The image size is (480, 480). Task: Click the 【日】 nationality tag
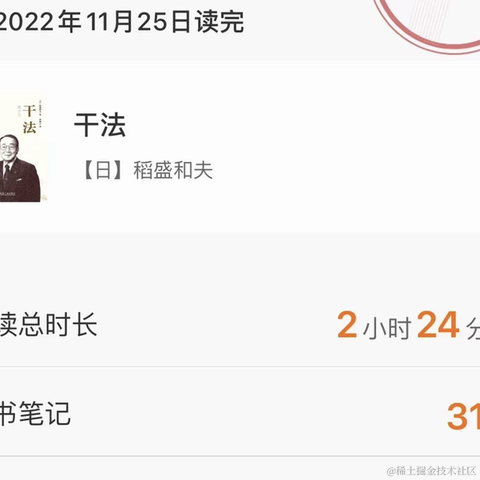pos(103,170)
